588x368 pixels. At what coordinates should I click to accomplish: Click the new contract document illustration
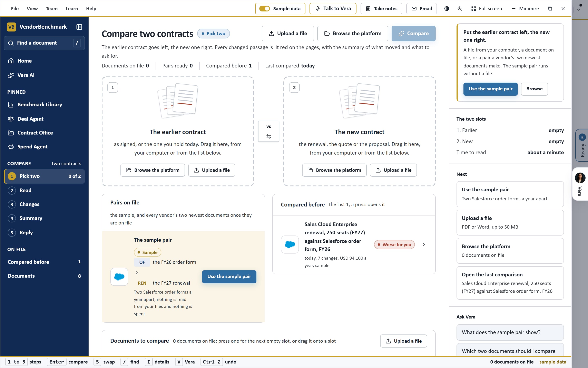359,101
